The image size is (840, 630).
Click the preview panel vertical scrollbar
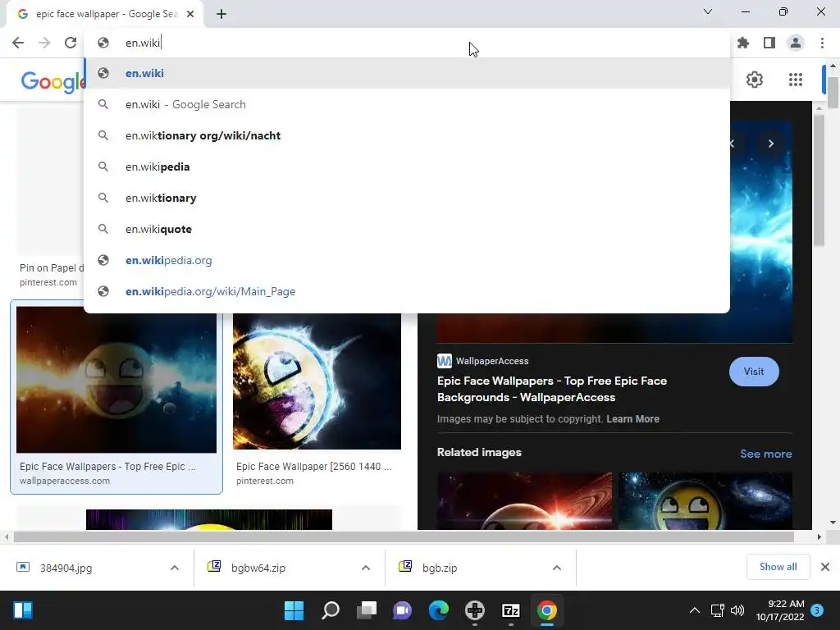[x=819, y=180]
